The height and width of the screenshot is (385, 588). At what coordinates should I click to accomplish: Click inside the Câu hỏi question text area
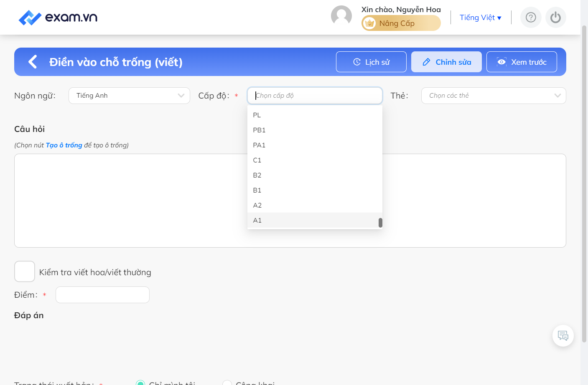coord(290,200)
